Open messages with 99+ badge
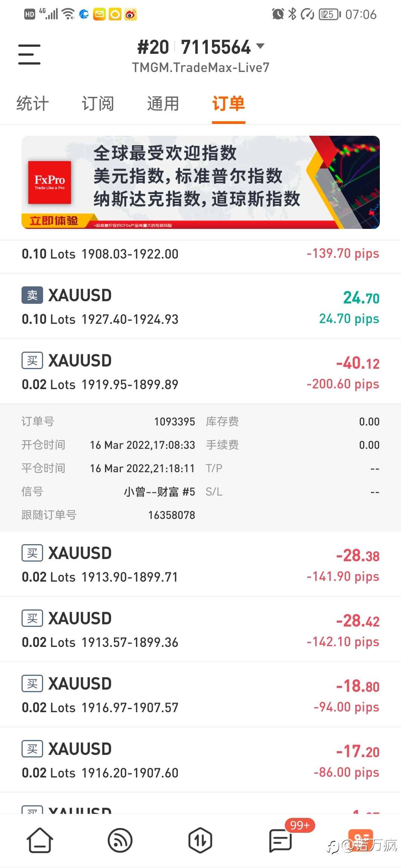 point(280,840)
